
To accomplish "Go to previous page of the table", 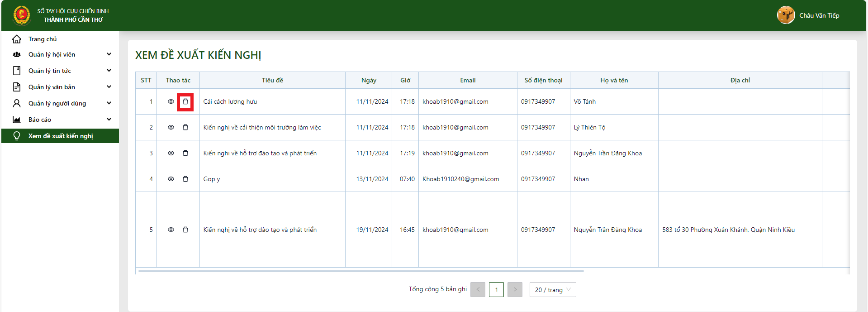I will click(478, 290).
